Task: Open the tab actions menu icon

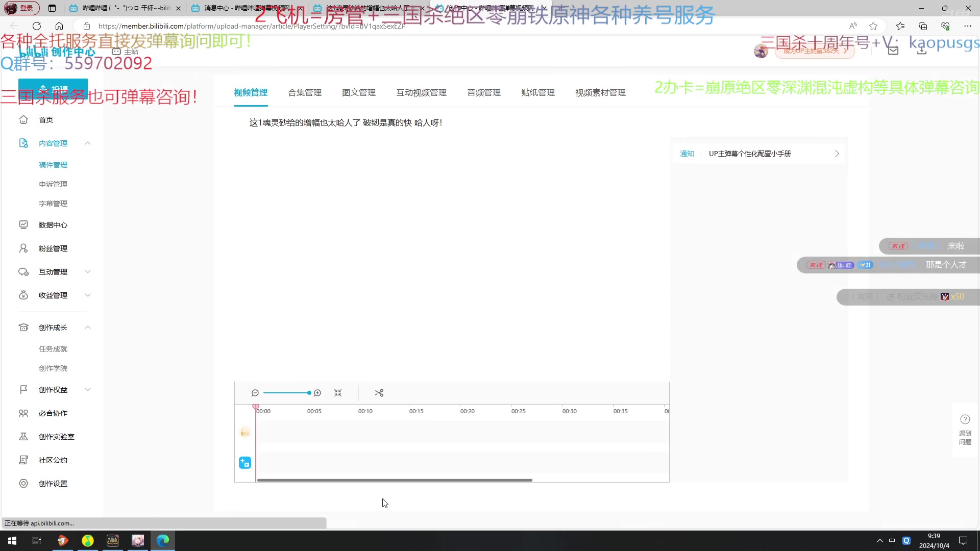Action: (52, 8)
